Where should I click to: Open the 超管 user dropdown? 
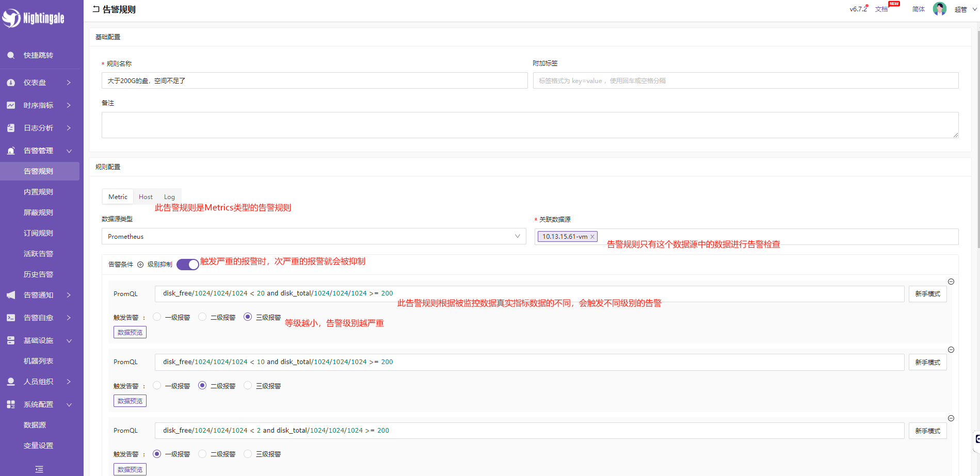click(966, 9)
